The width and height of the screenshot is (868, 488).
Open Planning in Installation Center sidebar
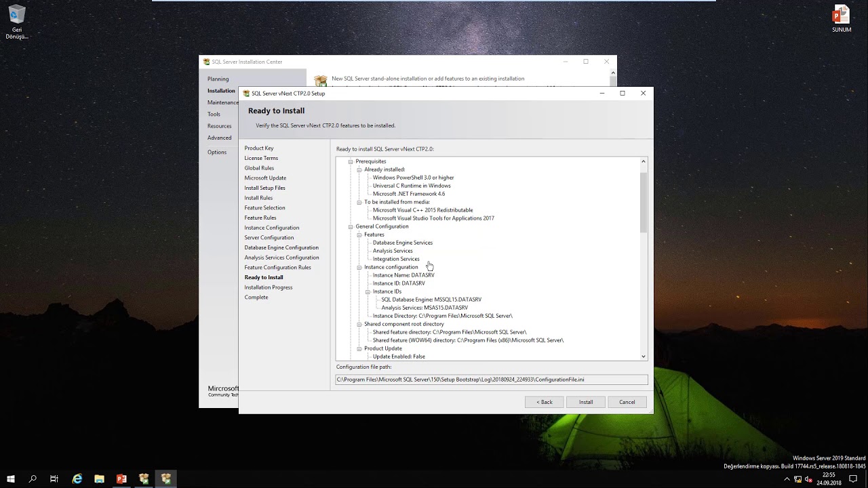218,79
